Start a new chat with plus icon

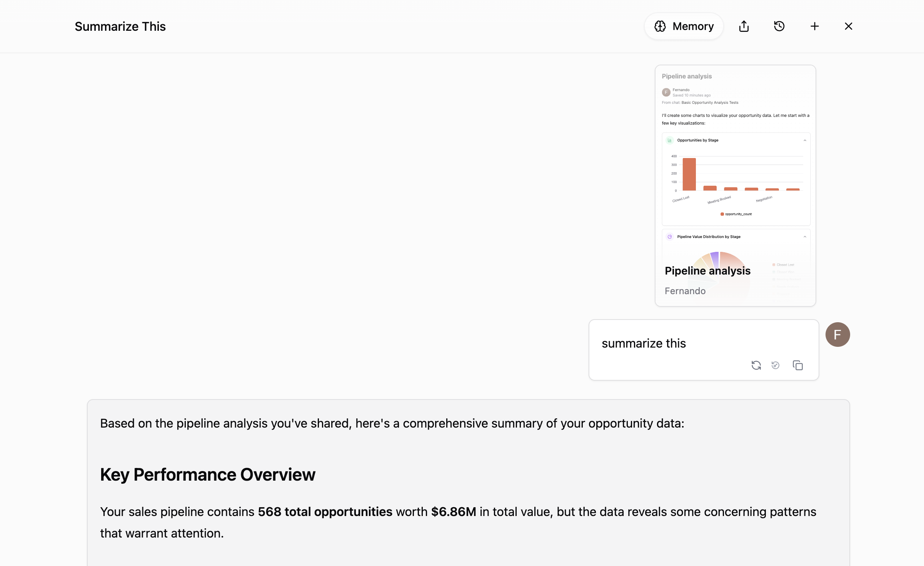(x=814, y=26)
